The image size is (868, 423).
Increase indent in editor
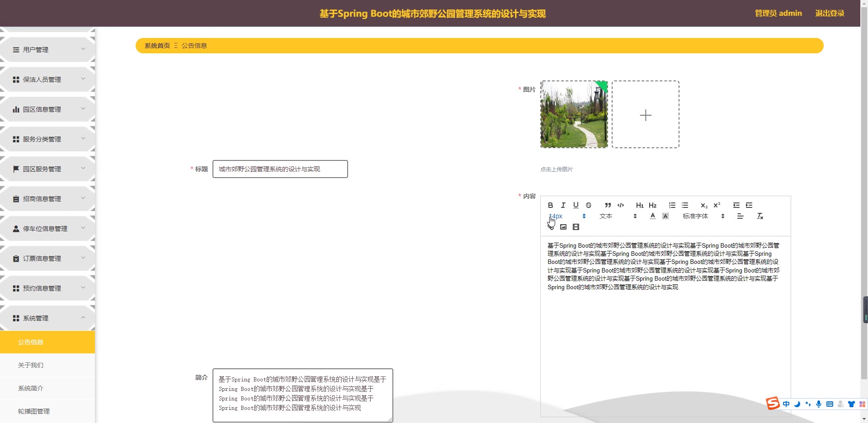point(749,205)
